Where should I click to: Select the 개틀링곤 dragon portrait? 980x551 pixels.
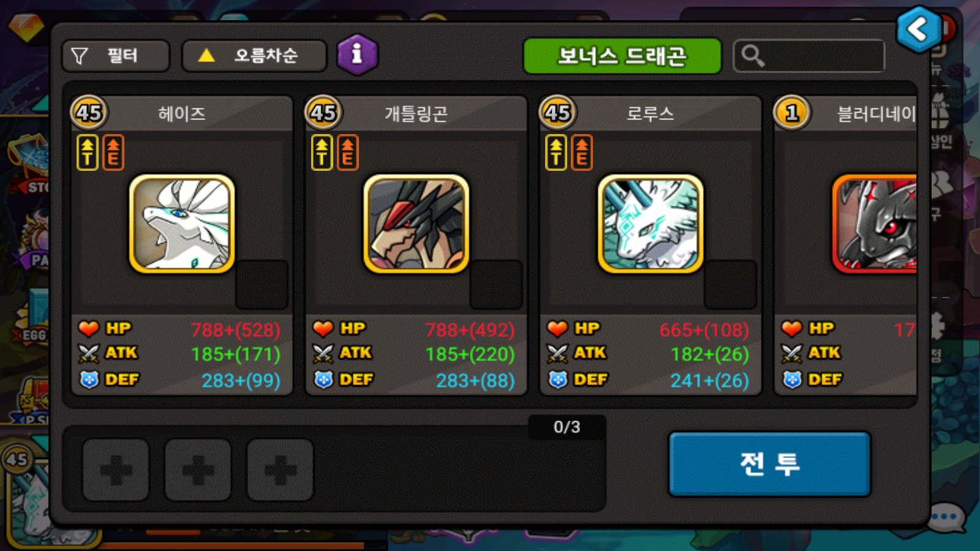tap(416, 224)
